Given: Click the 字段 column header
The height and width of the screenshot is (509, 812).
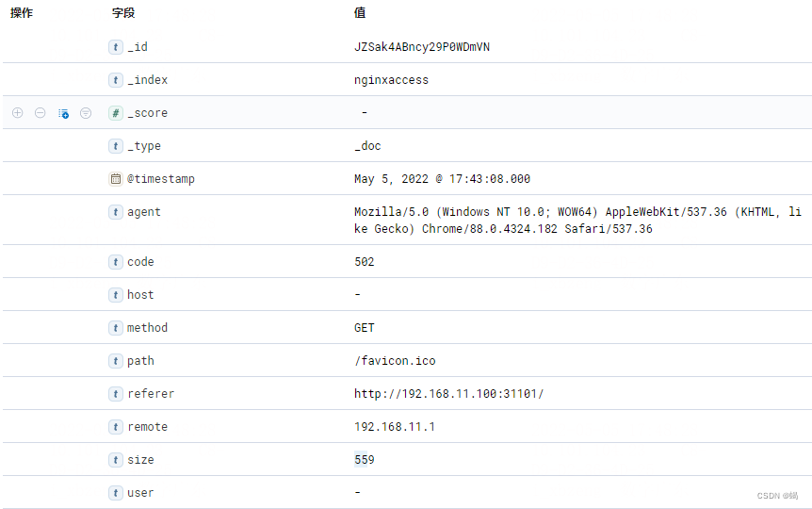Looking at the screenshot, I should click(123, 13).
